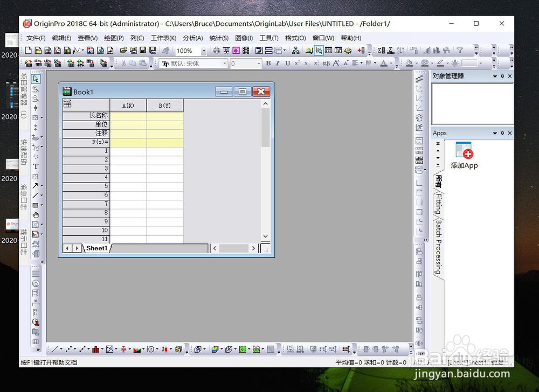Click the Project Explorer binoculars icon
Image resolution: width=539 pixels, height=392 pixels.
[x=309, y=51]
